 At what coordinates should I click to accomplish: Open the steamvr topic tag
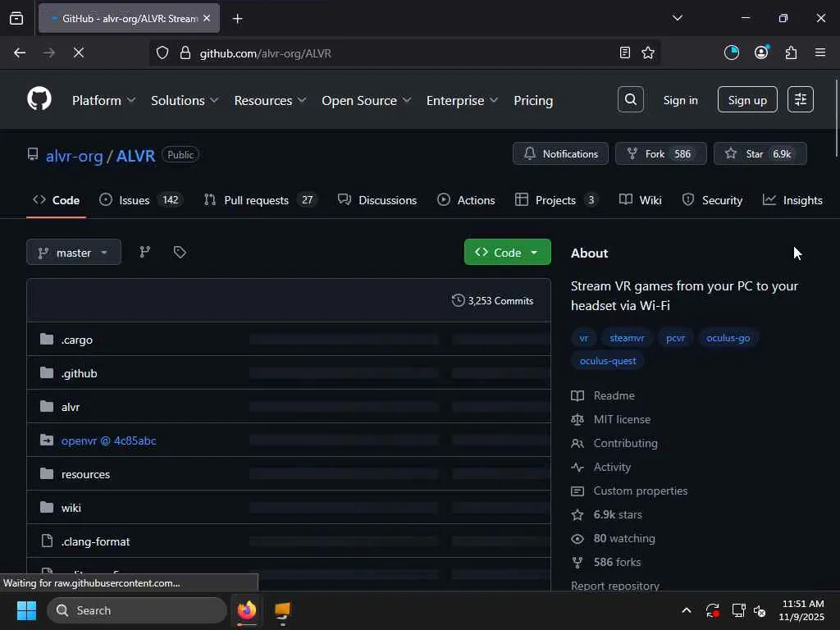point(627,337)
